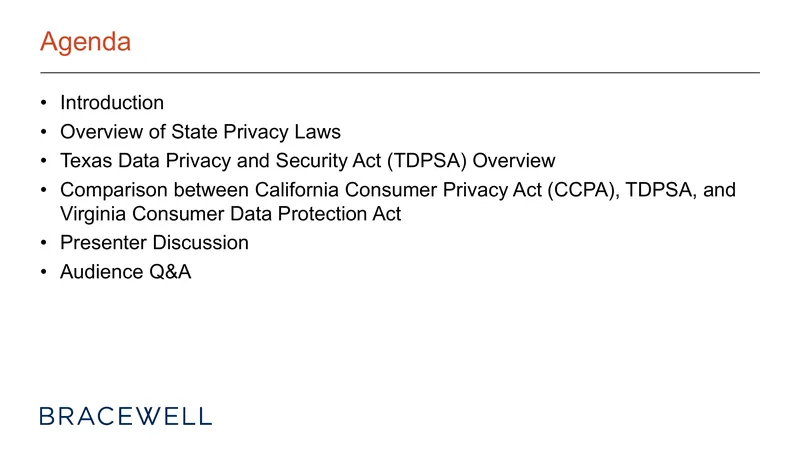Image resolution: width=800 pixels, height=450 pixels.
Task: Select the (CCPA) acronym text
Action: click(x=583, y=190)
